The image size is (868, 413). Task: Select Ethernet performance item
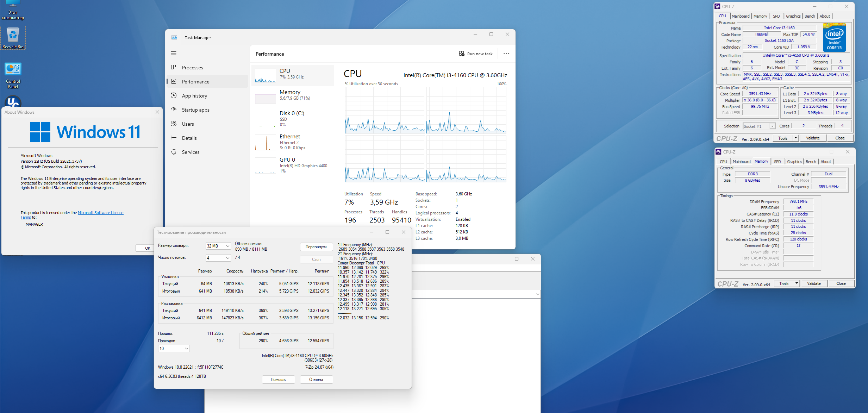(x=293, y=142)
